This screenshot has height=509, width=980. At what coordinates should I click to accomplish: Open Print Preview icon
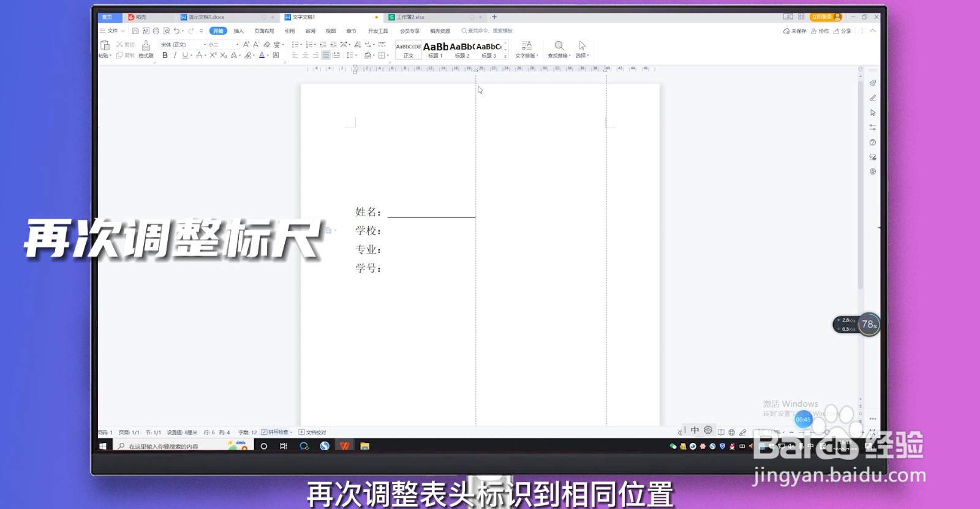click(167, 31)
